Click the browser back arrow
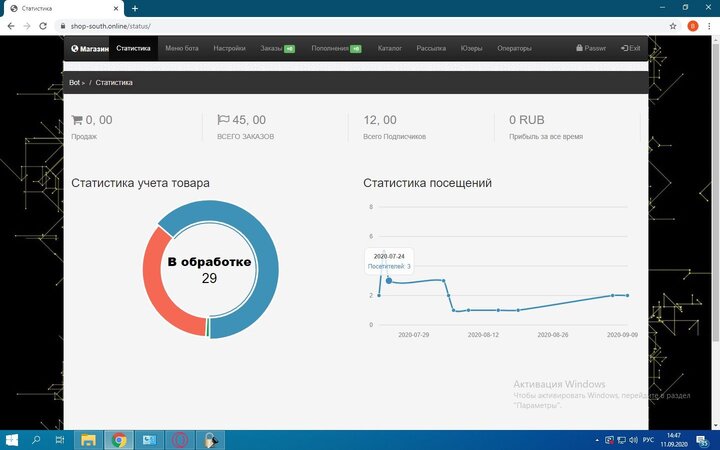The height and width of the screenshot is (450, 720). click(9, 25)
